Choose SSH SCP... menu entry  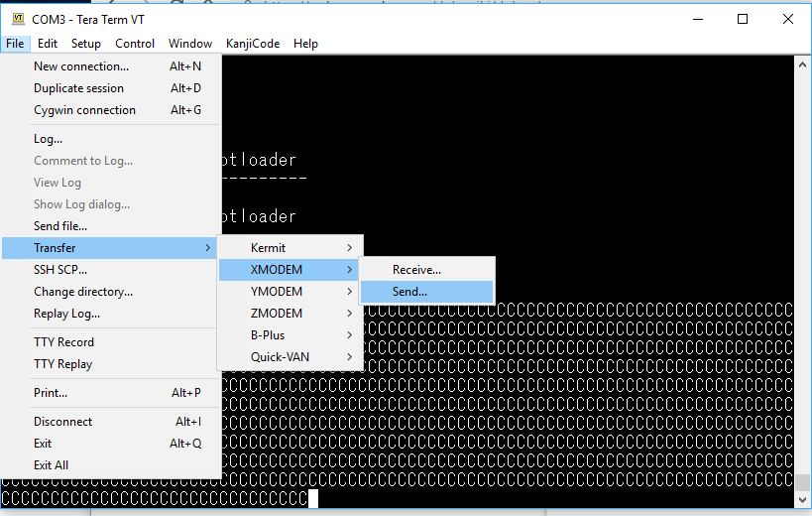point(60,270)
